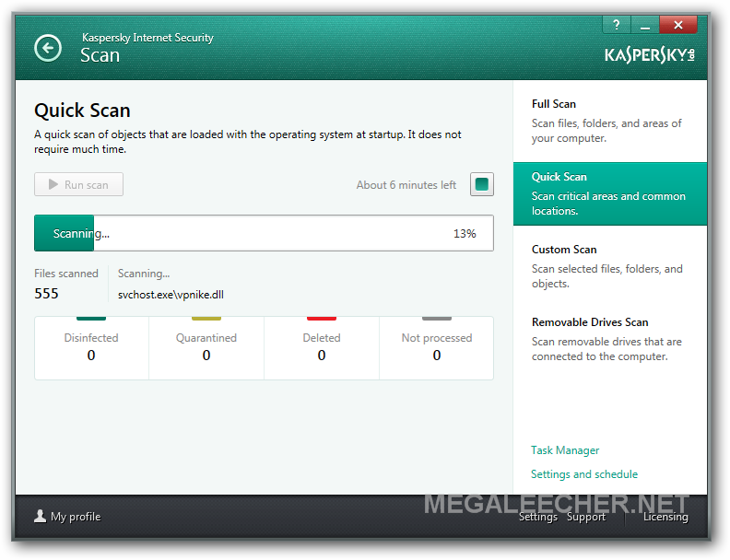Open Support in the bottom bar
730x560 pixels.
tap(586, 517)
